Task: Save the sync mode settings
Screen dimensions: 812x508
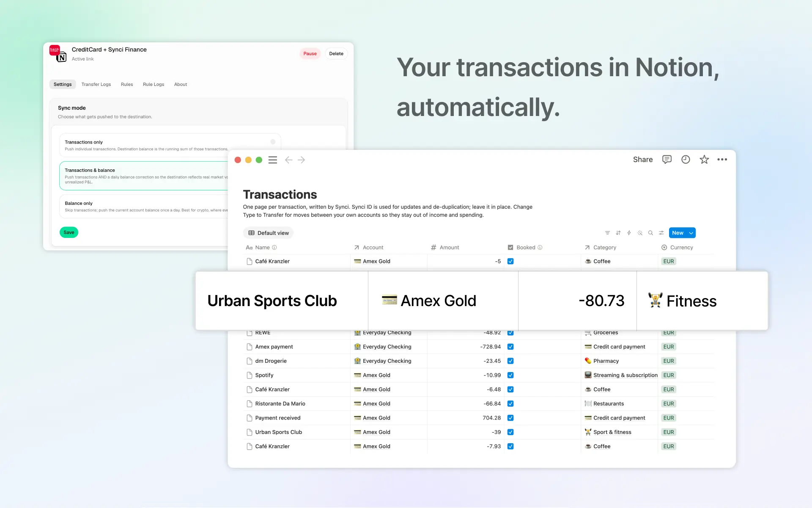Action: click(69, 232)
